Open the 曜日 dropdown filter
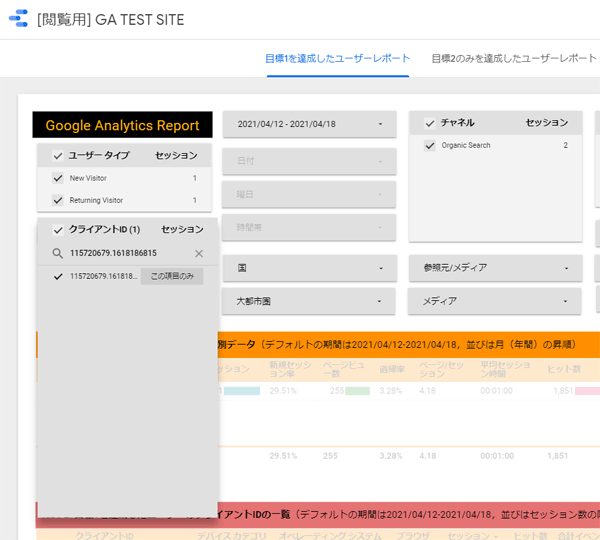Screen dimensions: 600x540 [x=309, y=194]
